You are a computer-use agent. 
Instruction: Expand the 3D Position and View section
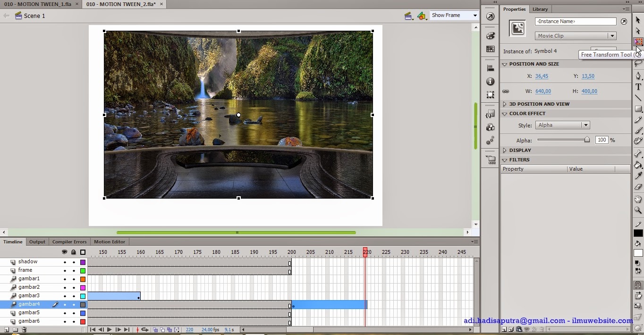(505, 104)
